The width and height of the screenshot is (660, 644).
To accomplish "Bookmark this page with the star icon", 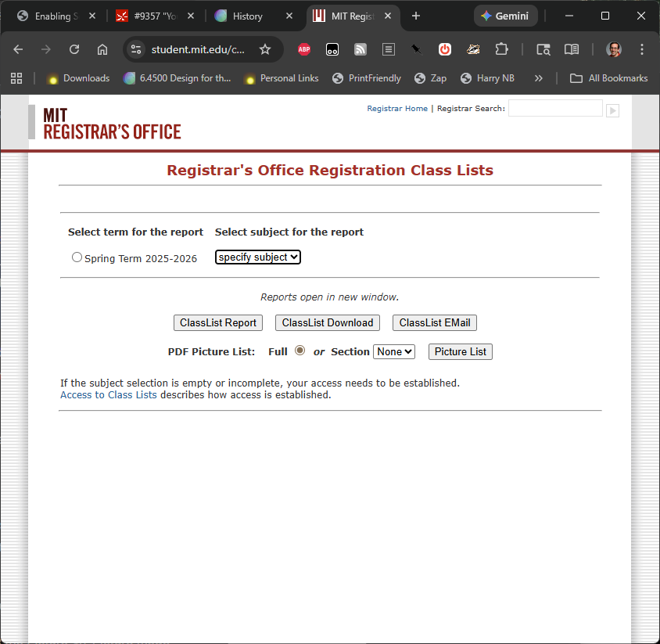I will point(265,49).
